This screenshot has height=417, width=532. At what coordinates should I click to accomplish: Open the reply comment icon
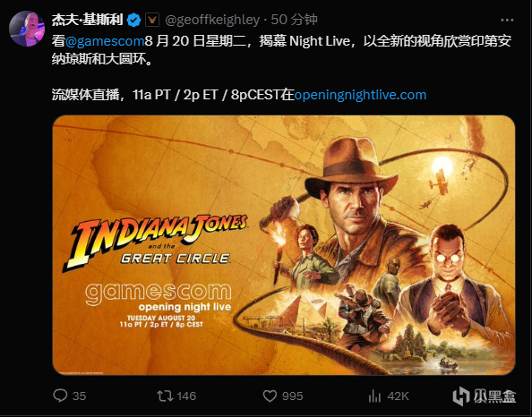pyautogui.click(x=60, y=396)
